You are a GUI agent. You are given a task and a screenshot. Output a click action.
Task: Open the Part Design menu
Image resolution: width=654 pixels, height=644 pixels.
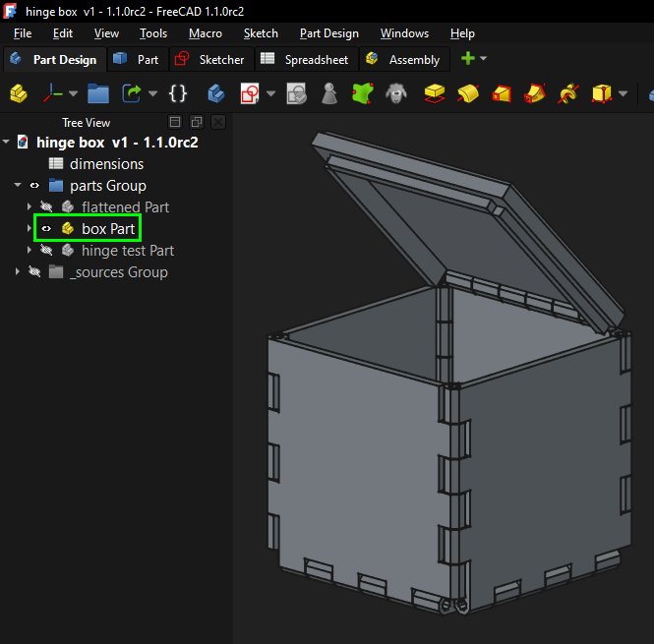click(329, 33)
